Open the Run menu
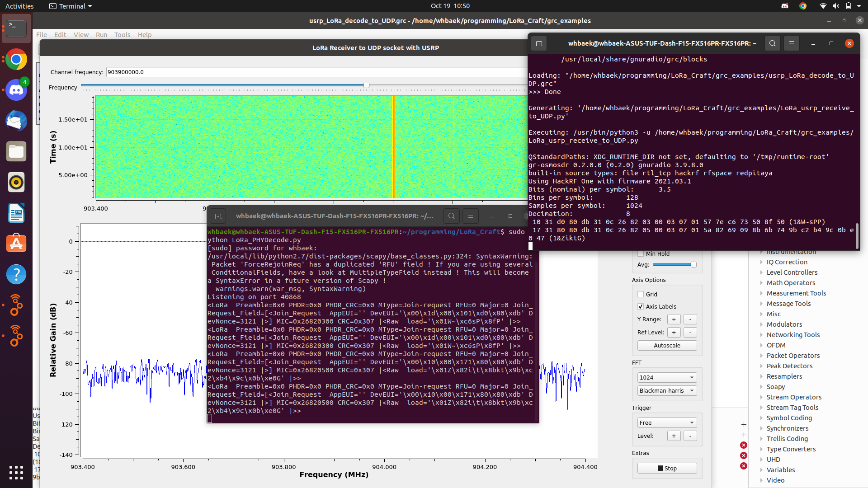Image resolution: width=868 pixels, height=488 pixels. [x=101, y=35]
